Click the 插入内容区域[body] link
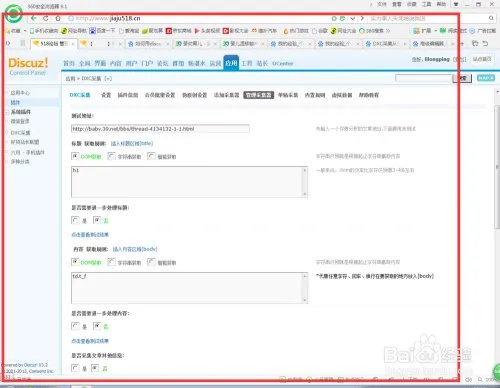Screen dimensions: 500x388 click(135, 249)
